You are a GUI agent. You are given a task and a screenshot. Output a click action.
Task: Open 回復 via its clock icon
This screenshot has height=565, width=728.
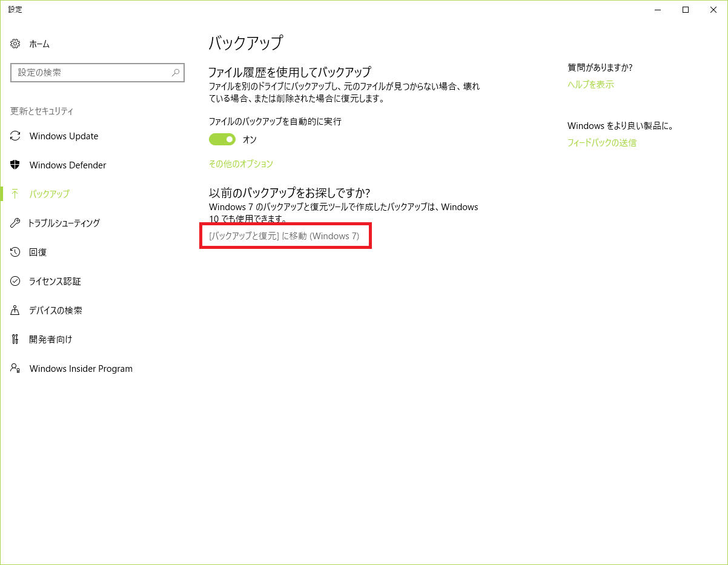pos(15,252)
